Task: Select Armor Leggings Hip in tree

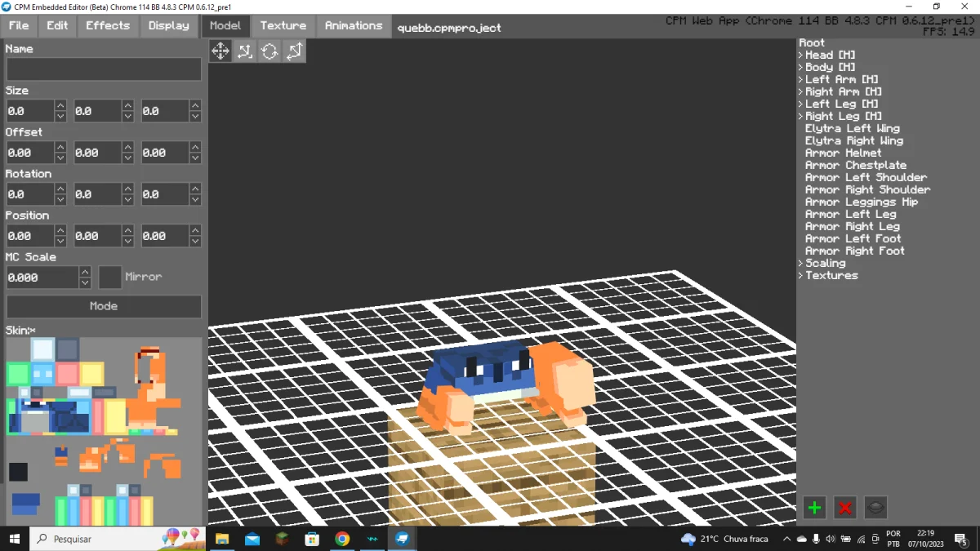Action: [x=862, y=202]
